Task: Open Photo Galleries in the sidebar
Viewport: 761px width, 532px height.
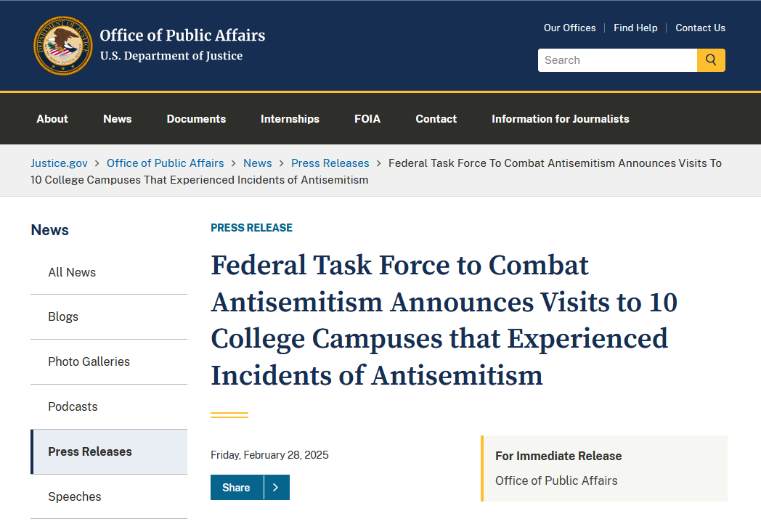Action: point(89,361)
